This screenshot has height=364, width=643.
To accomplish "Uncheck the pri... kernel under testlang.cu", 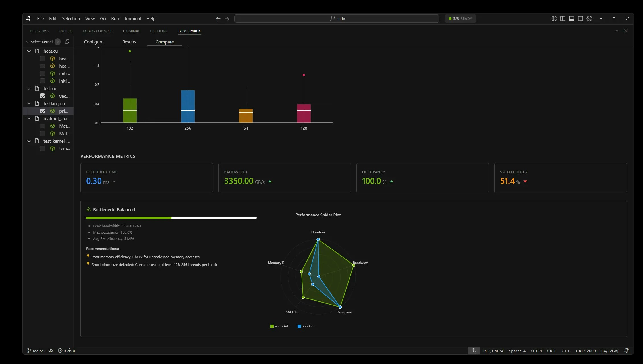I will coord(43,111).
